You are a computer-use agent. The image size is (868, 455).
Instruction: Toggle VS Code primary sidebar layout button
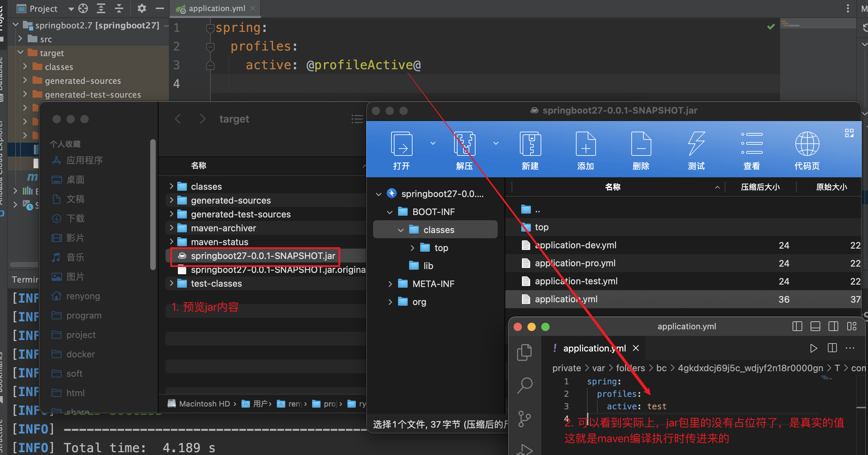(x=797, y=327)
